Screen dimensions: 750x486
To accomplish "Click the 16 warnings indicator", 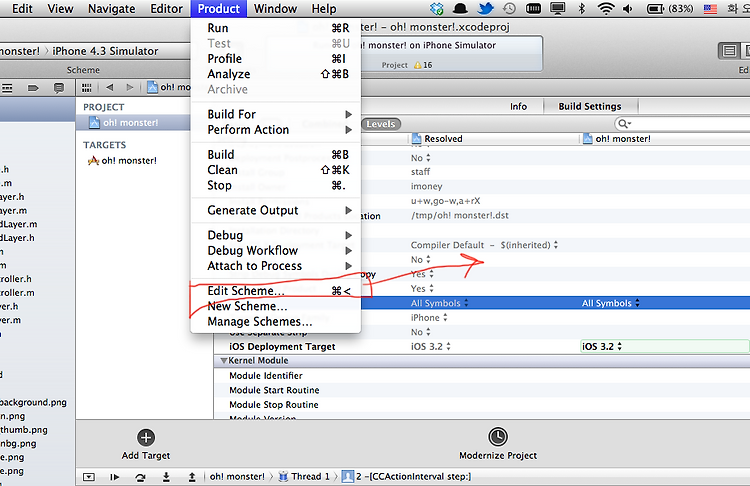I will coord(423,65).
